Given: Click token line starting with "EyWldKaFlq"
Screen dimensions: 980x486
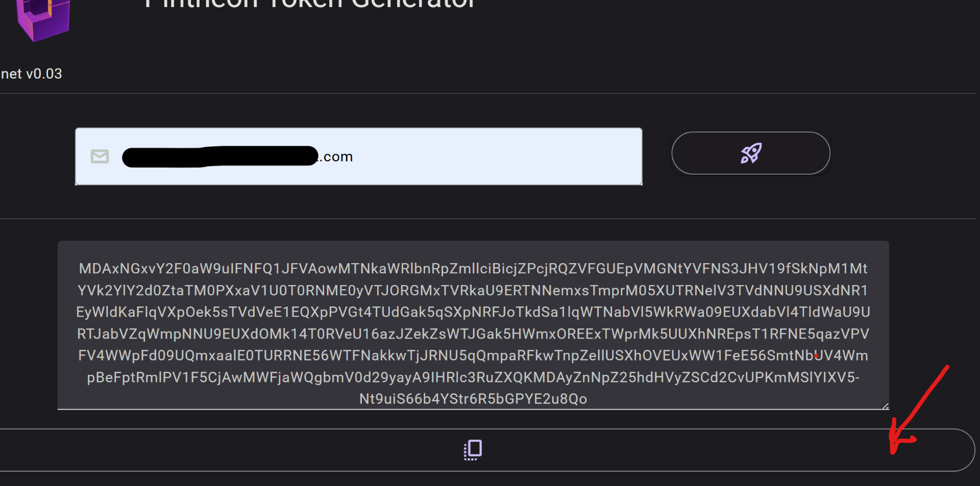Looking at the screenshot, I should point(473,312).
